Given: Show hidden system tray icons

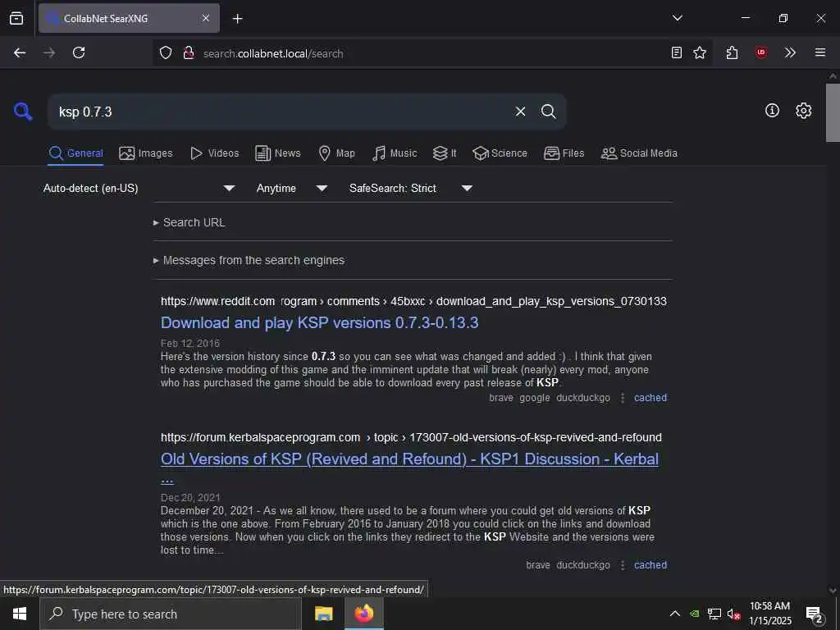Looking at the screenshot, I should pos(675,614).
